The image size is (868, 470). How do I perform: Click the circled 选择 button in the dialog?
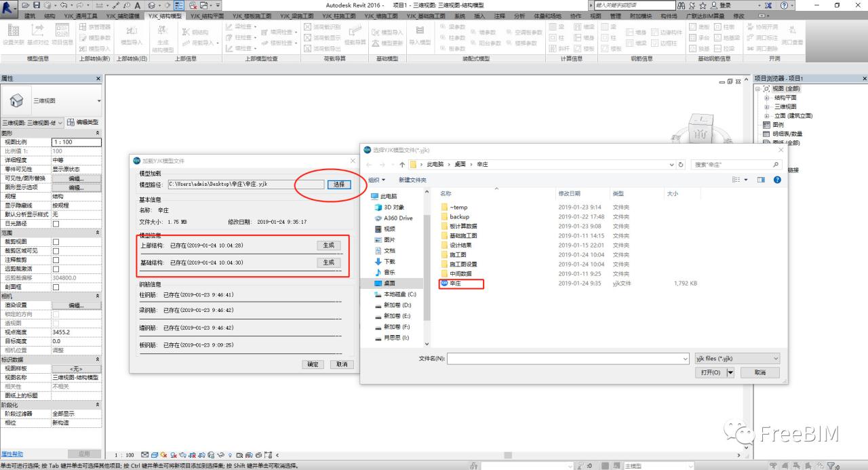coord(338,184)
